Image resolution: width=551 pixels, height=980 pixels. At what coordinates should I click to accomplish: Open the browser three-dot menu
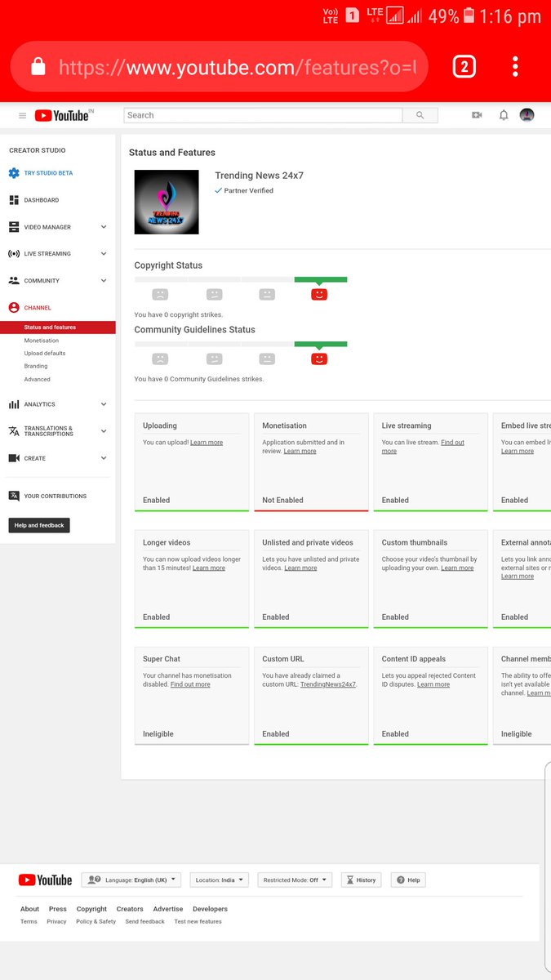pyautogui.click(x=515, y=67)
